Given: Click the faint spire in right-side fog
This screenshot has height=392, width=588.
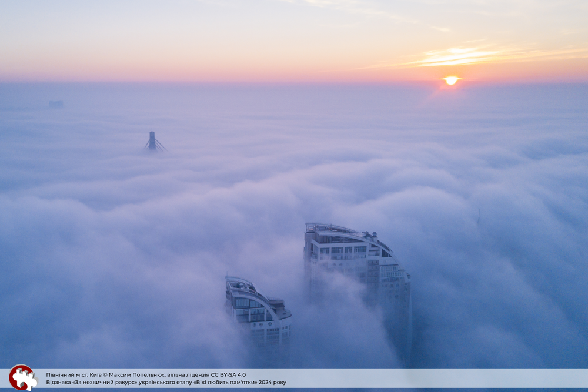Looking at the screenshot, I should [479, 216].
